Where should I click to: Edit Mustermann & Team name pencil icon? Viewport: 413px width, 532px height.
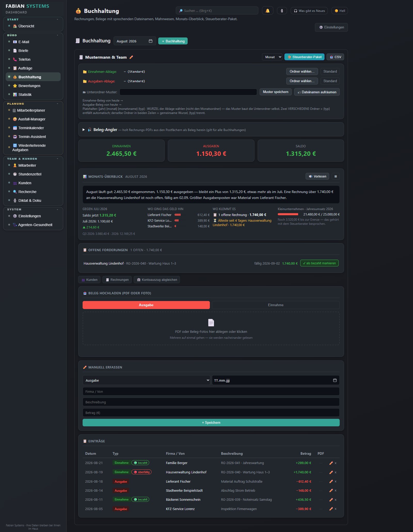click(131, 57)
